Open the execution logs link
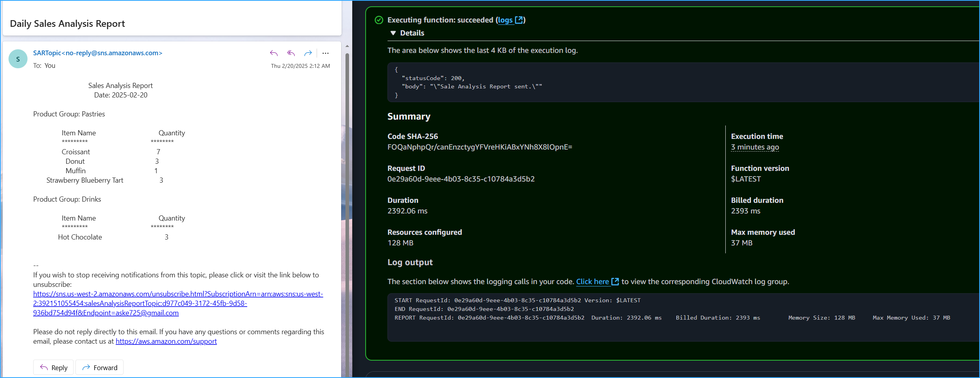Image resolution: width=980 pixels, height=378 pixels. 505,20
